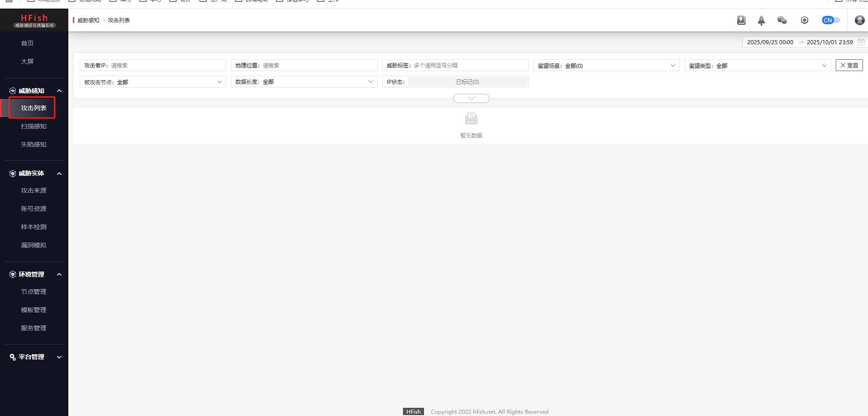Viewport: 868px width, 416px height.
Task: Toggle the IP状态 已标记(0) filter
Action: (467, 82)
